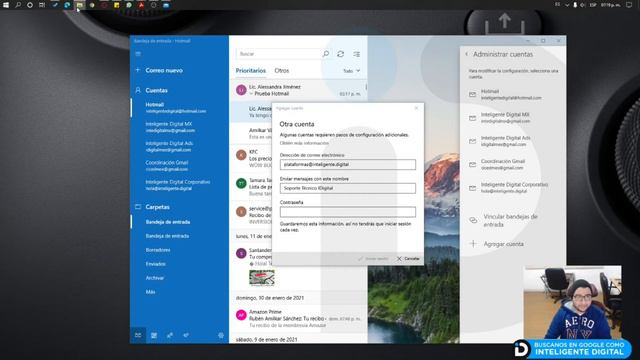640x360 pixels.
Task: Focus the Dirección de correo electrónico field
Action: click(348, 164)
